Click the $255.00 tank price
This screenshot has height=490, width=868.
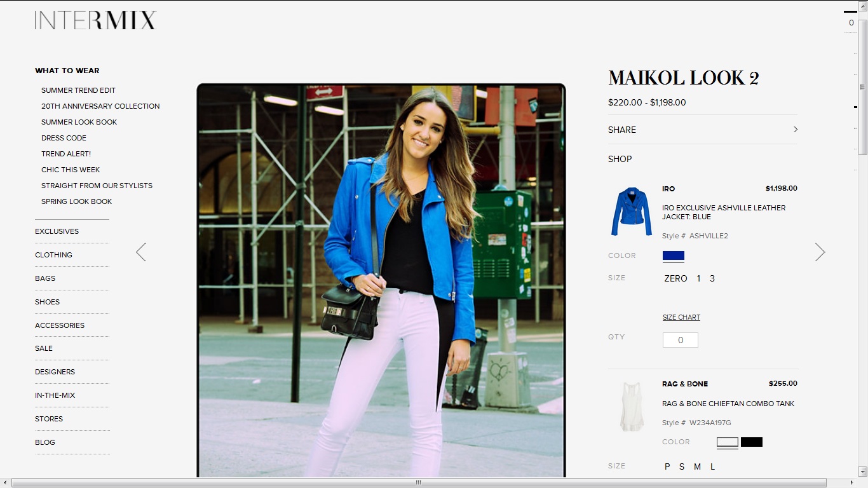[783, 384]
